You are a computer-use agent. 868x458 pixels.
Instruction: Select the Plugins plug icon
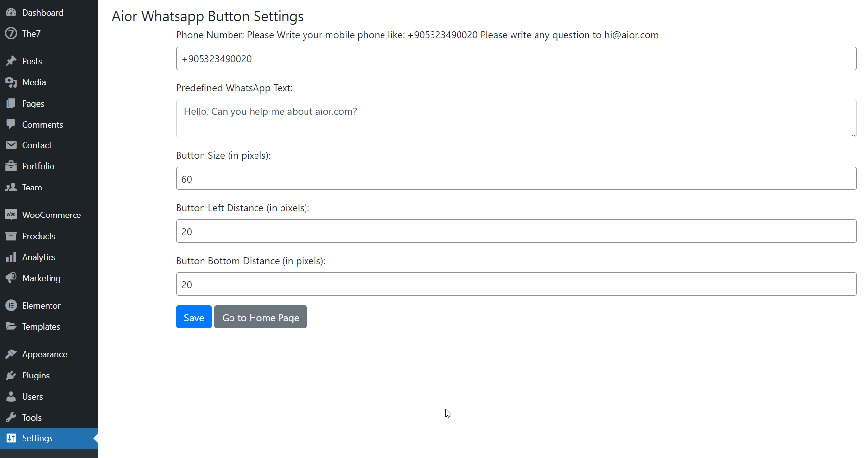click(x=11, y=376)
